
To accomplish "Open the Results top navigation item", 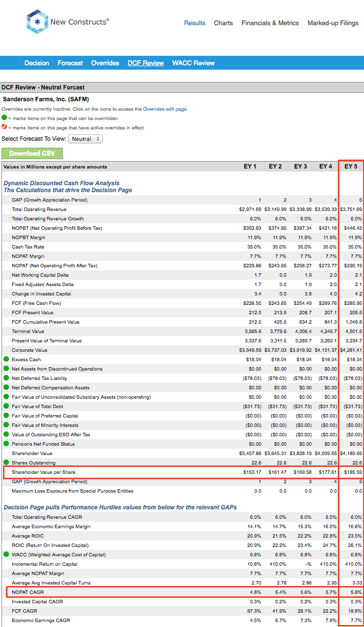I will pyautogui.click(x=195, y=23).
